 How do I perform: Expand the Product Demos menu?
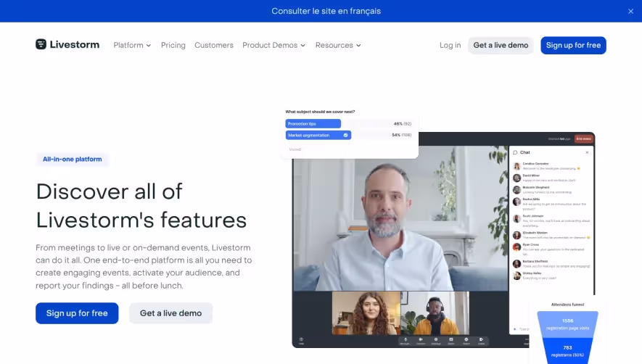pos(274,45)
